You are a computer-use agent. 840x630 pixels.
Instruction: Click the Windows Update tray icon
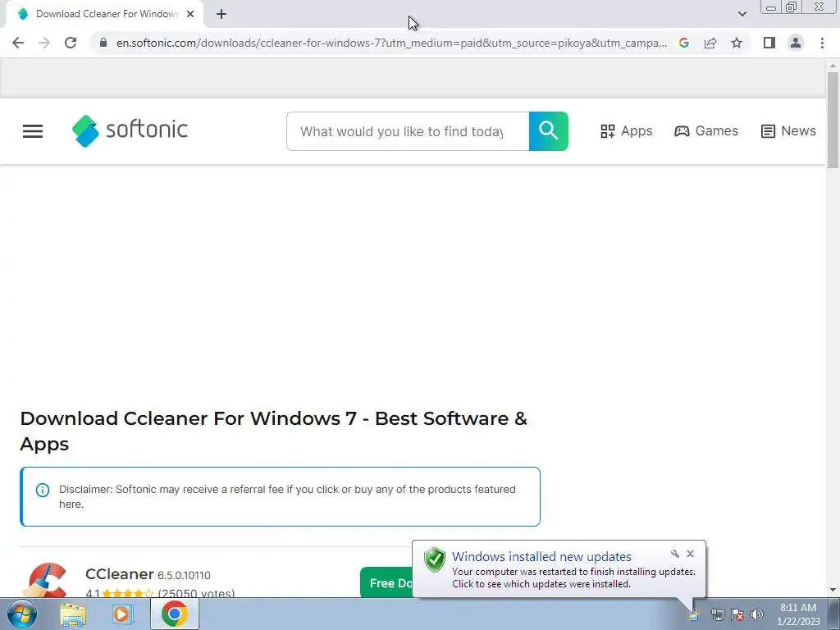click(694, 614)
